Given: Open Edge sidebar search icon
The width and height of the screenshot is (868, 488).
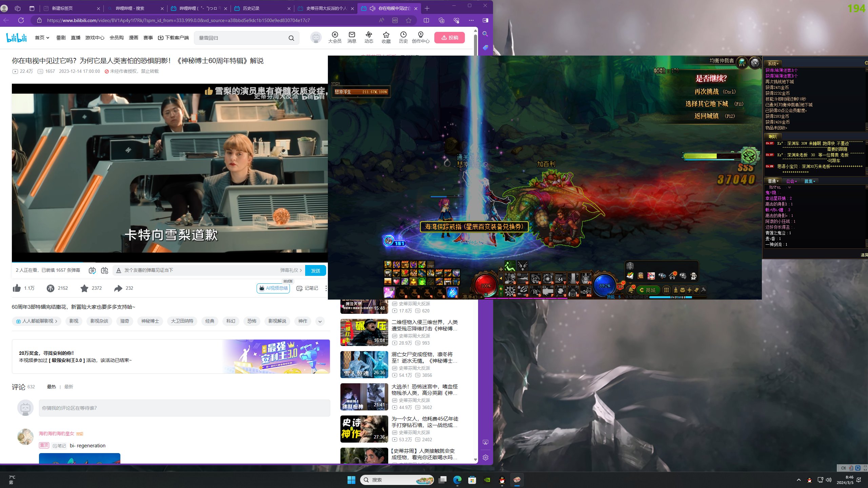Looking at the screenshot, I should 485,34.
